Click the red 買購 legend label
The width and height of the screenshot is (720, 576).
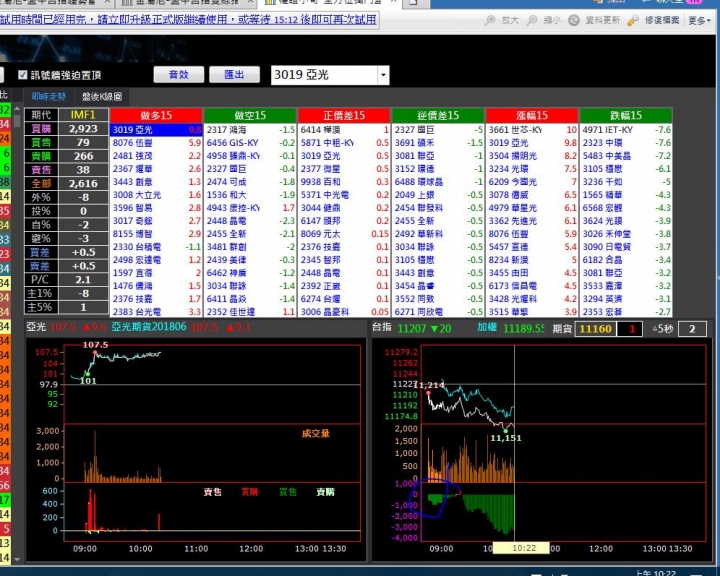250,492
